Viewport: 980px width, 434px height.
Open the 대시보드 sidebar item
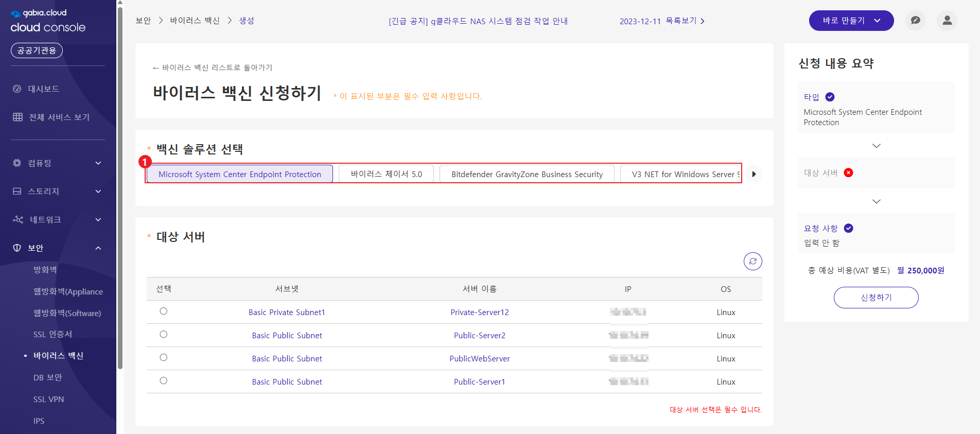(x=43, y=89)
